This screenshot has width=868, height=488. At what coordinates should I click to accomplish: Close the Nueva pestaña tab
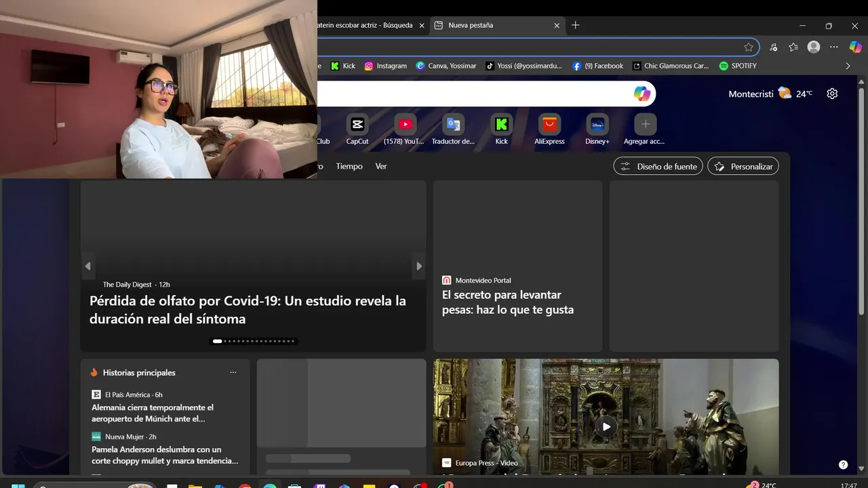coord(557,25)
